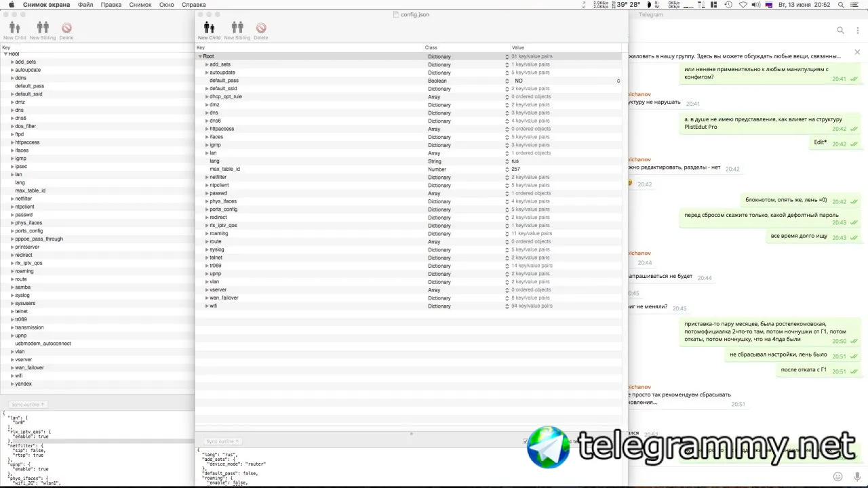Toggle the checkbox beside Sync outline bar

pos(526,441)
